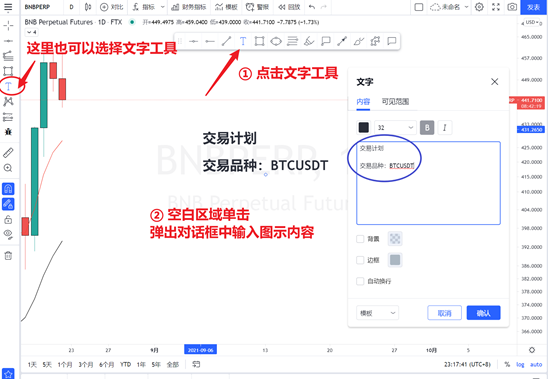Select the zoom in tool
The height and width of the screenshot is (379, 548).
pos(8,168)
